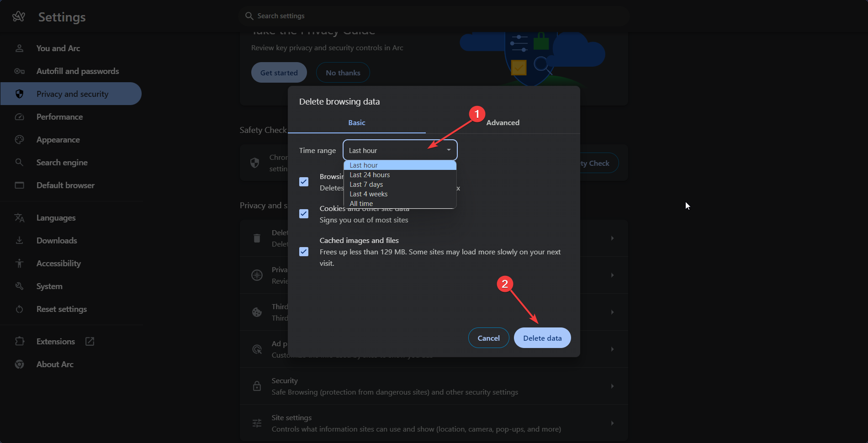Screen dimensions: 868x443
Task: Click the external link icon beside Extensions
Action: (x=90, y=342)
